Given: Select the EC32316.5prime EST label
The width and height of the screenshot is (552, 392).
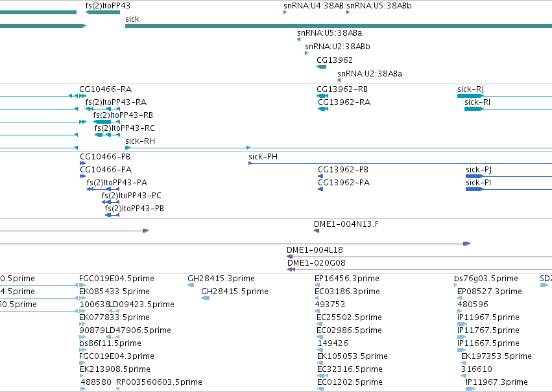Looking at the screenshot, I should pos(350,369).
